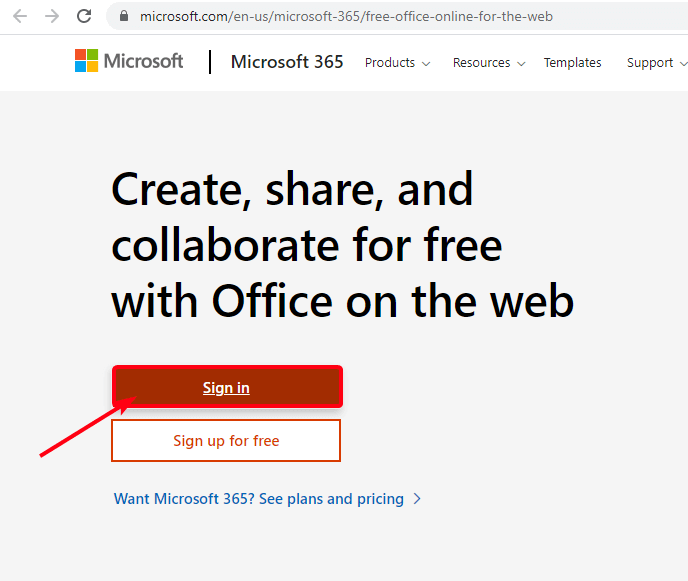Open Want Microsoft 365 plans and pricing link
Image resolution: width=688 pixels, height=581 pixels.
pyautogui.click(x=259, y=499)
